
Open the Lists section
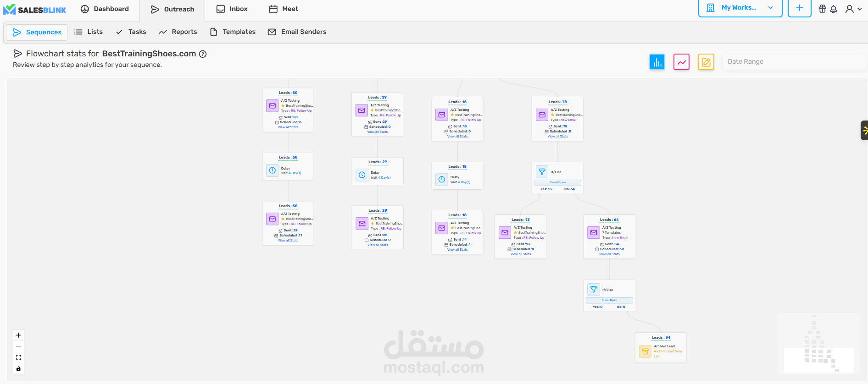89,32
